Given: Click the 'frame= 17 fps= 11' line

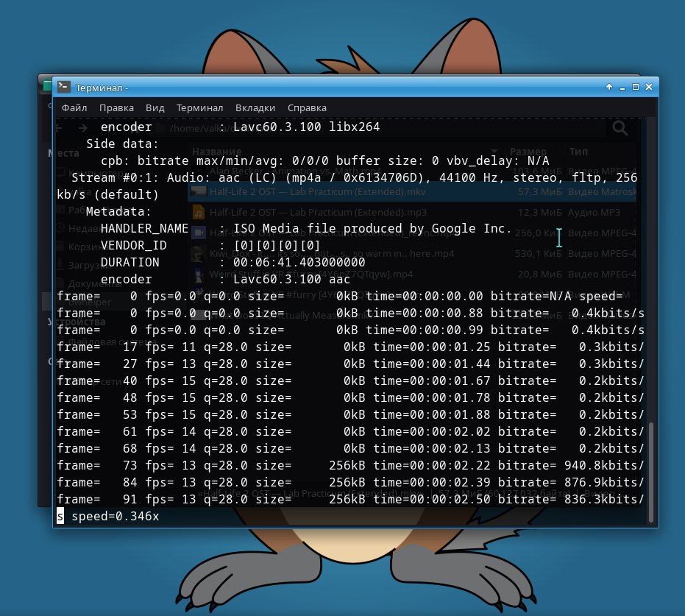Looking at the screenshot, I should (x=350, y=347).
